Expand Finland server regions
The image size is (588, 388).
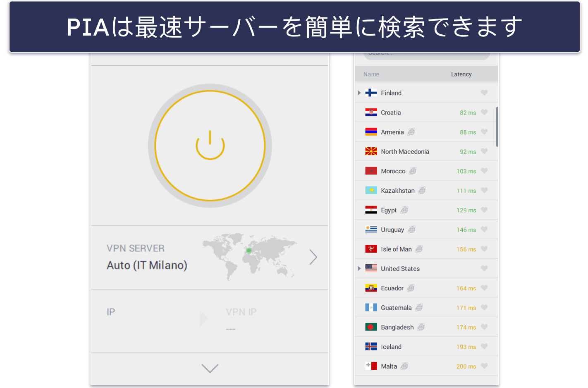point(359,93)
